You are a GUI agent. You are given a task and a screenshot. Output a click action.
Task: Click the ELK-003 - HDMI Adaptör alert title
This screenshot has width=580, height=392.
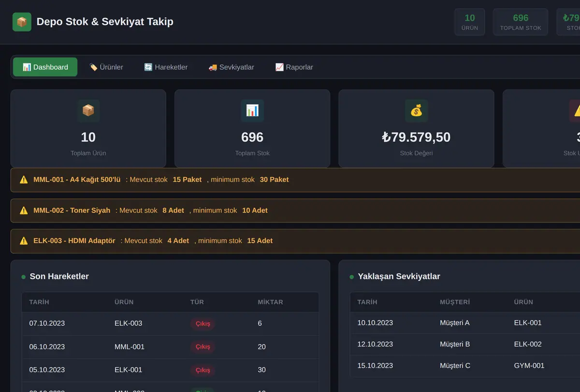(74, 241)
